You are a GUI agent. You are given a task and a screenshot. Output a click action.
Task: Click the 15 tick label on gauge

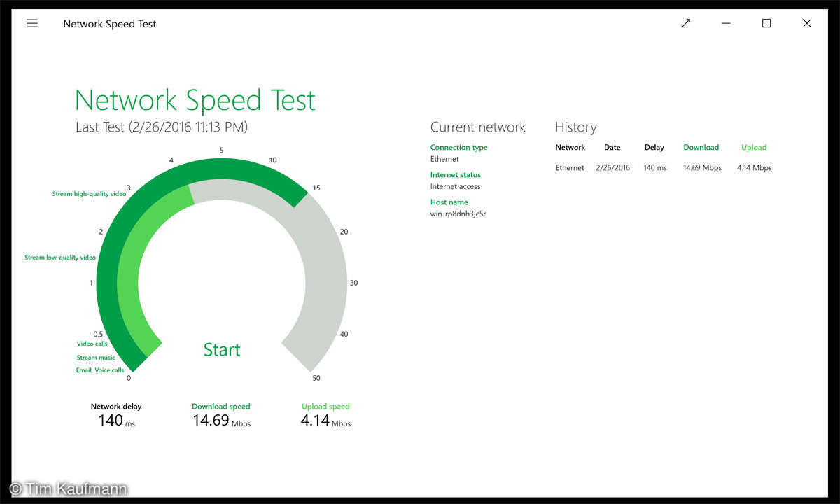pyautogui.click(x=316, y=188)
